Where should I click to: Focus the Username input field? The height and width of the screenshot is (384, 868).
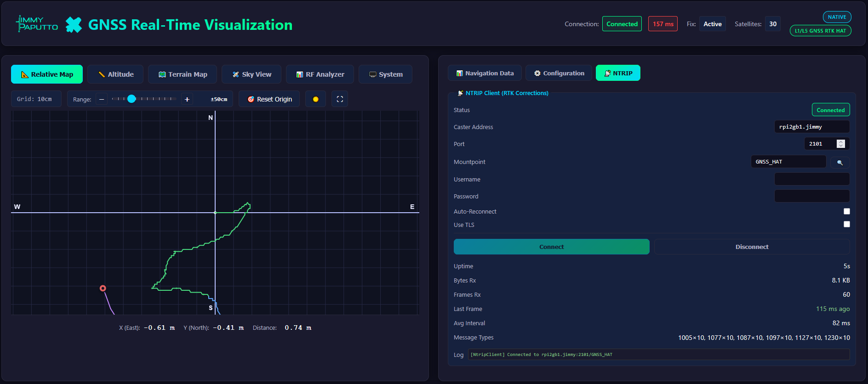812,179
